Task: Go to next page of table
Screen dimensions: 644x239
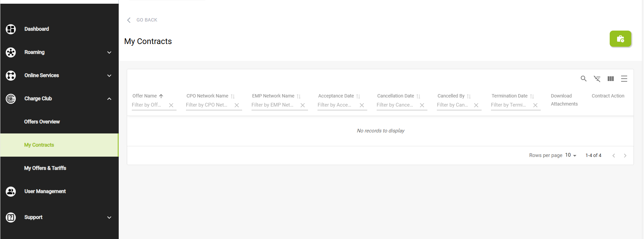Action: coord(625,156)
